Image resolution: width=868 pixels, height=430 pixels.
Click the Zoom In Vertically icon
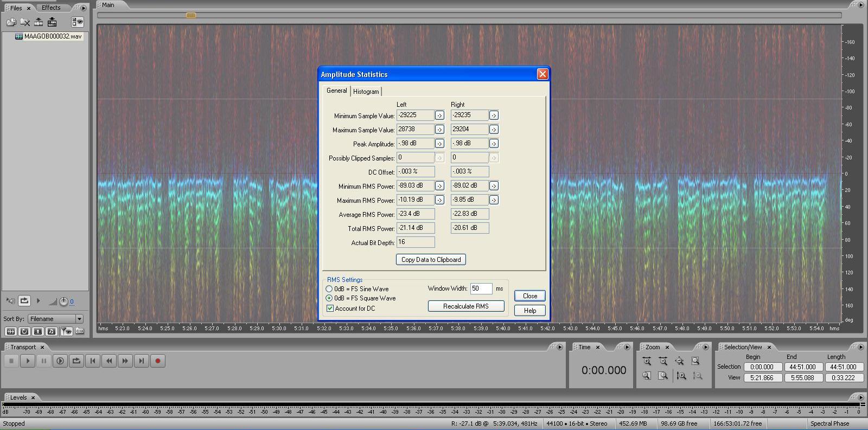coord(681,376)
